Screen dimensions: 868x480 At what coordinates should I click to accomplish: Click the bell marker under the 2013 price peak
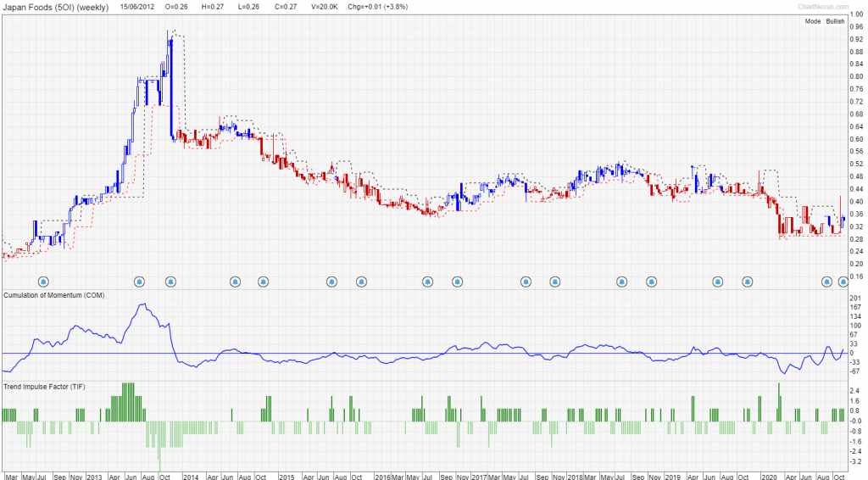point(170,282)
